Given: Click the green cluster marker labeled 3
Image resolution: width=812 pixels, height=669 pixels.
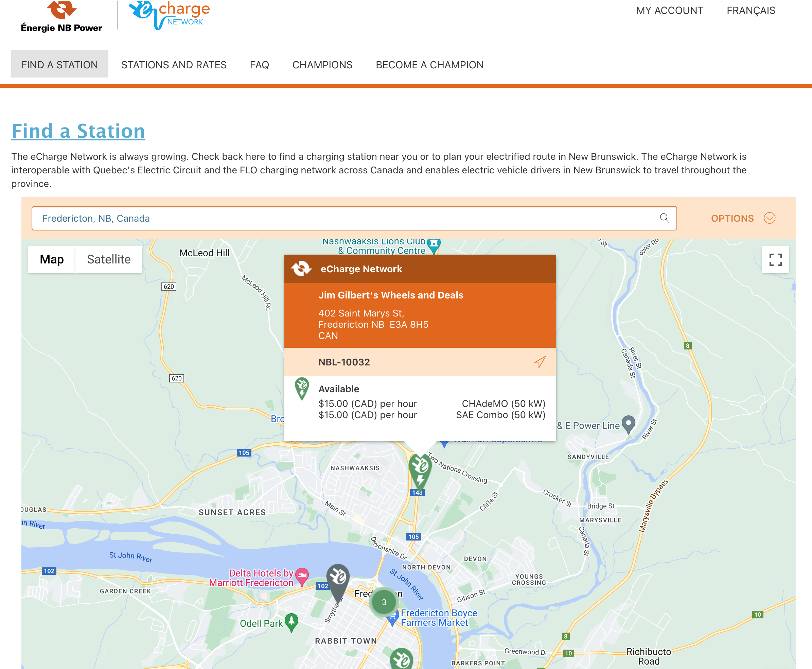Looking at the screenshot, I should click(384, 602).
